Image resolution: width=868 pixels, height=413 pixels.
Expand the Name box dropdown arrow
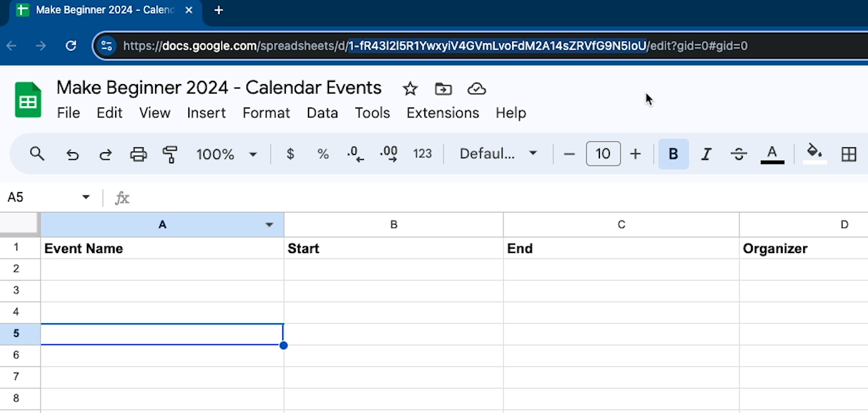(x=86, y=197)
